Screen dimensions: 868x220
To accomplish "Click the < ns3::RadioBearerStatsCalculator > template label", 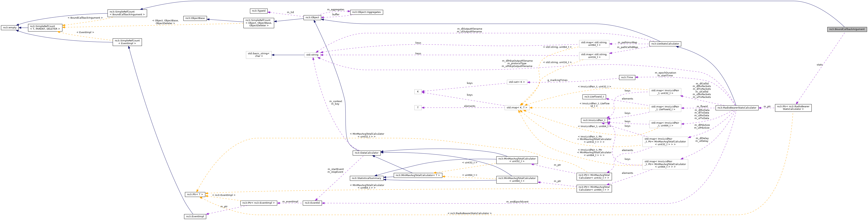I will 469,213.
